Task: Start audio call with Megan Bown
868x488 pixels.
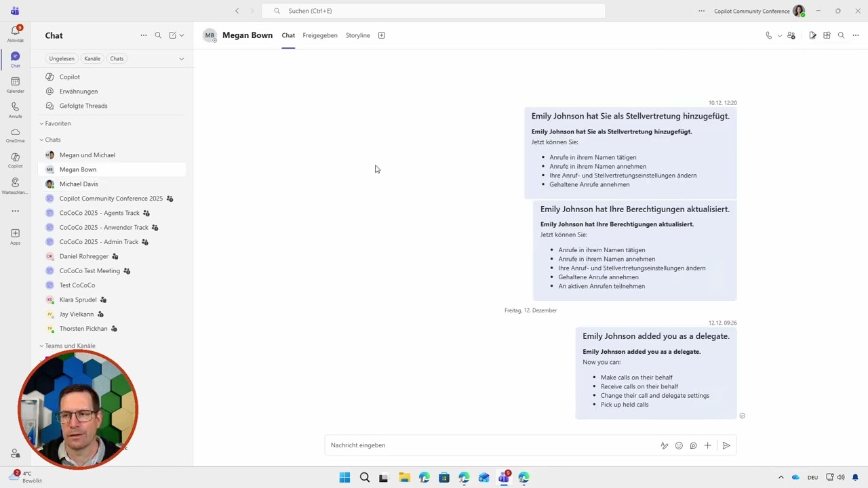Action: click(x=768, y=35)
